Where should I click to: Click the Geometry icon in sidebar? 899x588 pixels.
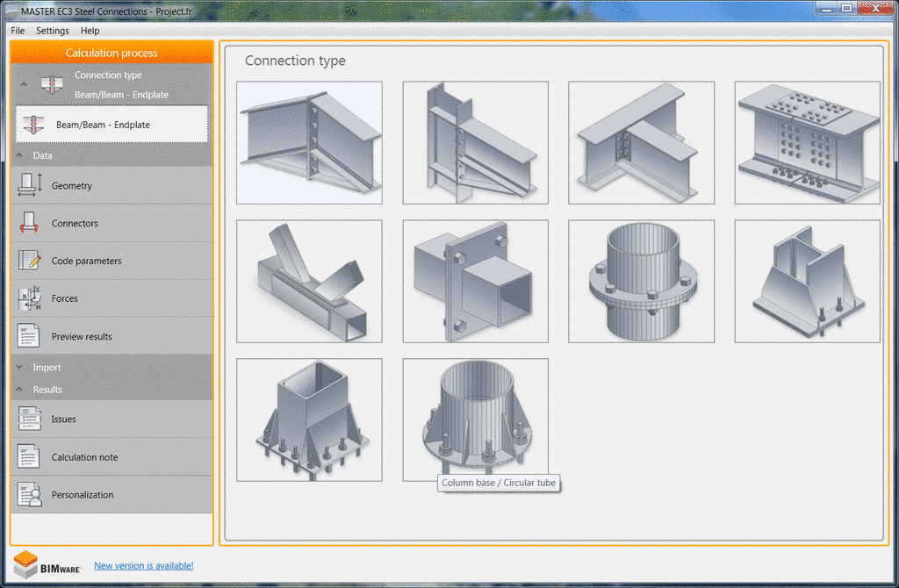(29, 184)
